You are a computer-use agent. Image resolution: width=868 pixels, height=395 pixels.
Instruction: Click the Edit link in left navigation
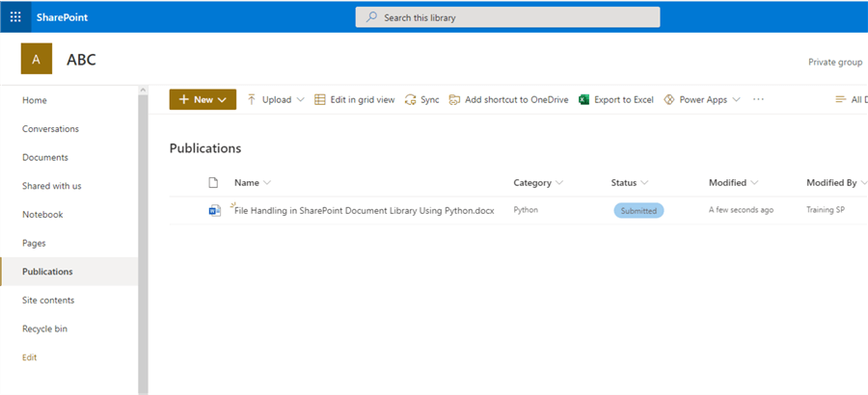tap(30, 357)
